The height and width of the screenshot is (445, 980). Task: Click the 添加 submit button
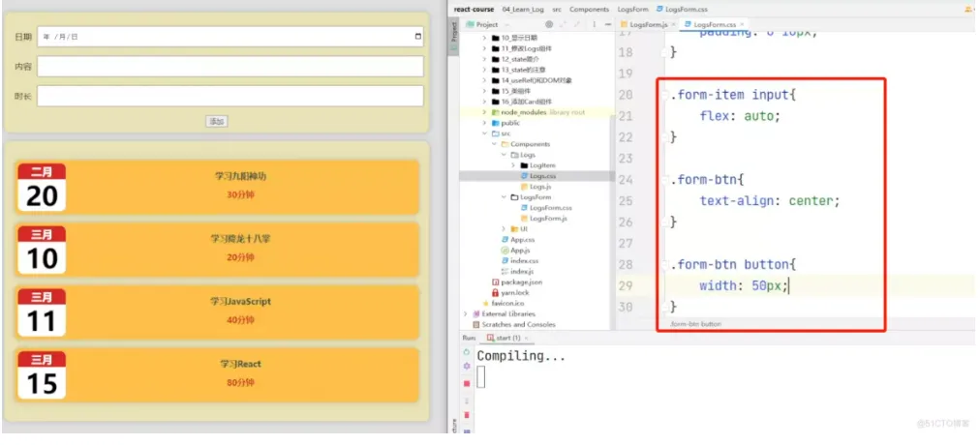point(217,121)
